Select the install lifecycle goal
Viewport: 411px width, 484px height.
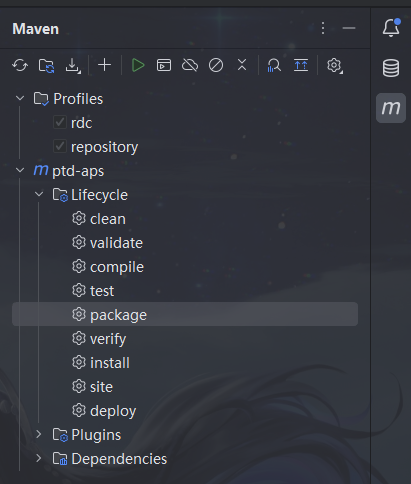coord(185,363)
